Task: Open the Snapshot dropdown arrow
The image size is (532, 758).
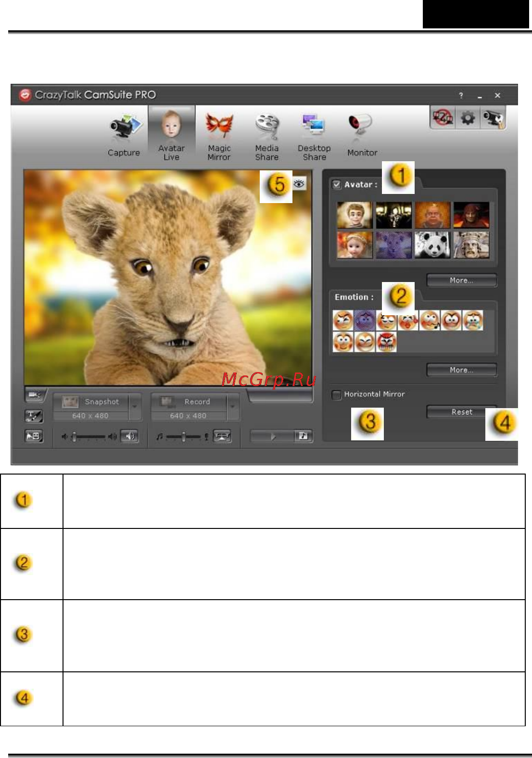Action: click(135, 407)
